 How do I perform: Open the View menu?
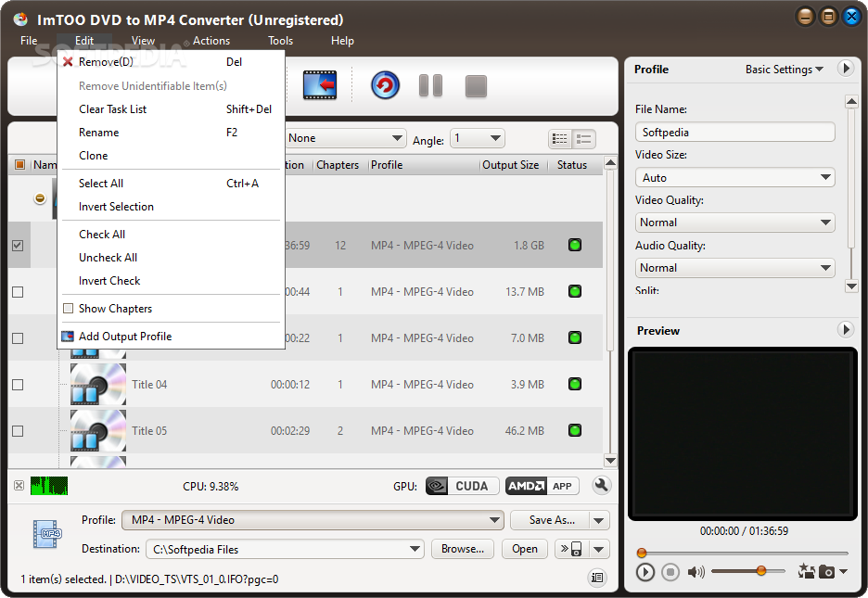coord(143,41)
